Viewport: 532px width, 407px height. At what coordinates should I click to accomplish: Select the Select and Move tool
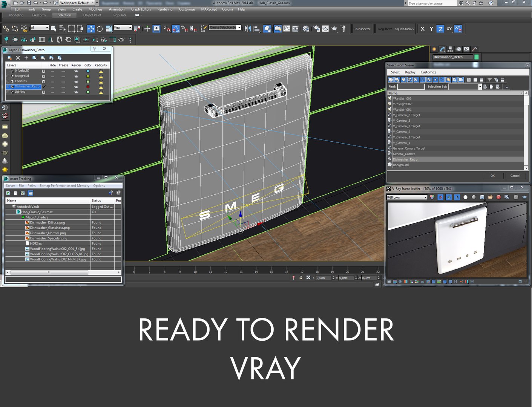point(91,29)
